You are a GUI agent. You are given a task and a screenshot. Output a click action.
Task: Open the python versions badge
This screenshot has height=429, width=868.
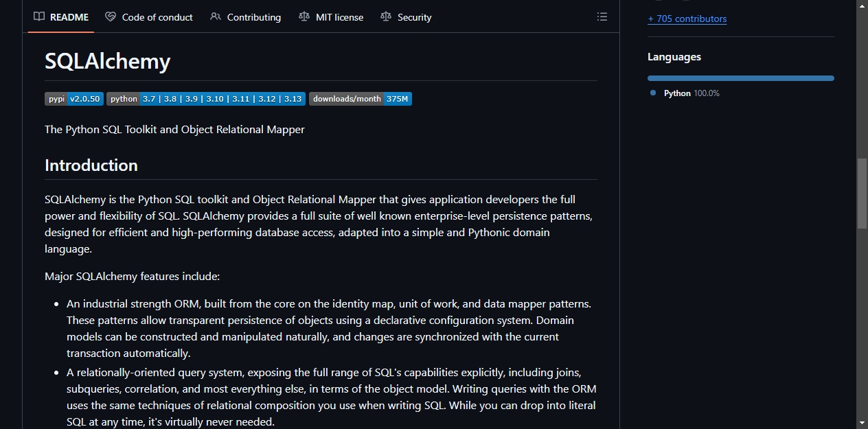point(205,99)
